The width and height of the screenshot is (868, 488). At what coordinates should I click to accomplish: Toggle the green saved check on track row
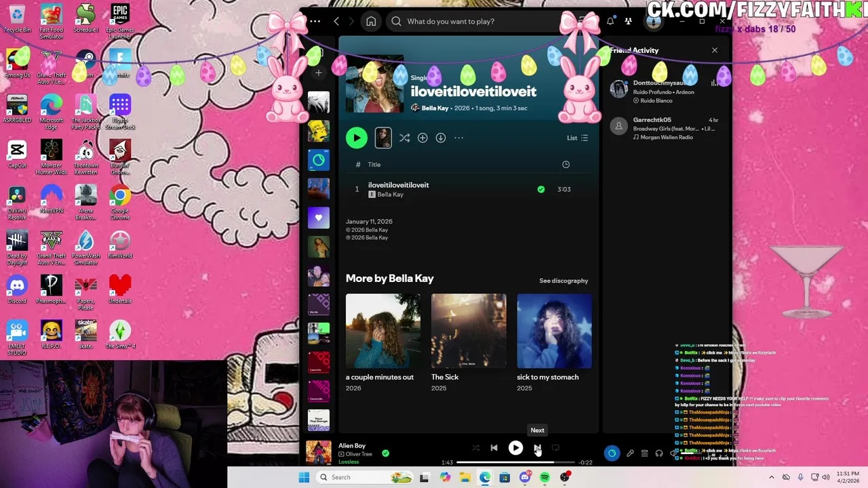(541, 189)
